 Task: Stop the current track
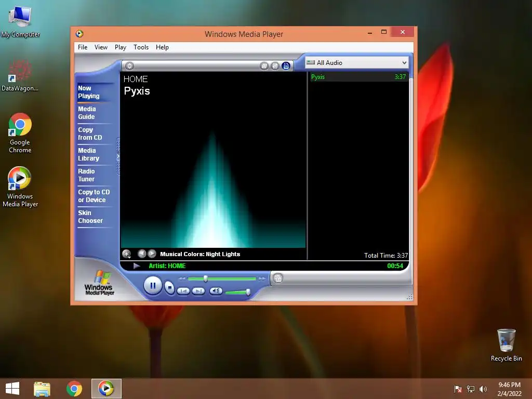point(169,288)
